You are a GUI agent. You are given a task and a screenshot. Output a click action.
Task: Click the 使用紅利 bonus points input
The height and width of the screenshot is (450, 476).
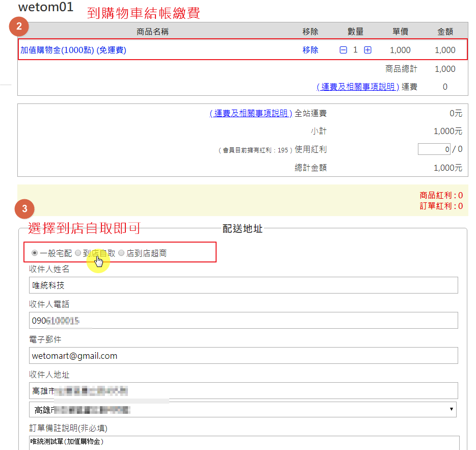tap(434, 149)
